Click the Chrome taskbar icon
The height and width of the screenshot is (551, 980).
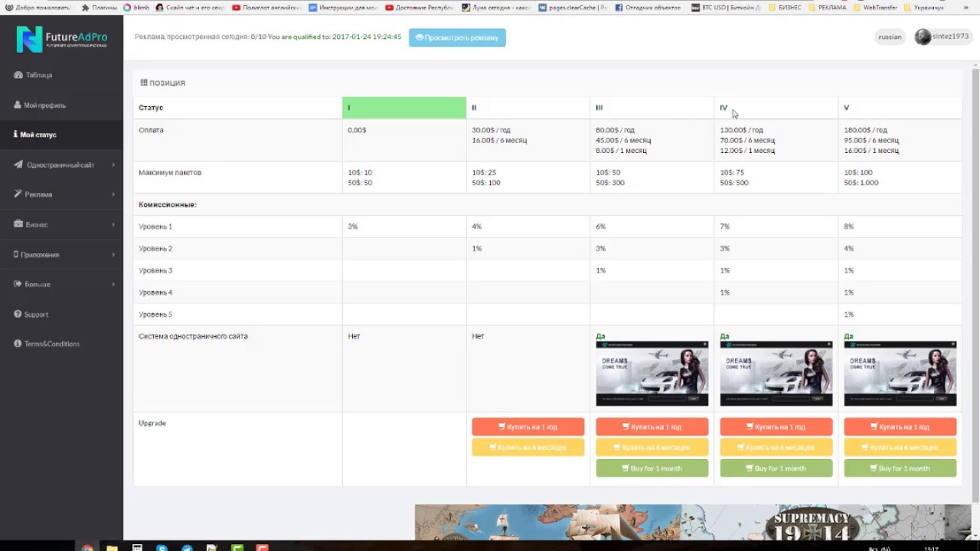click(87, 548)
